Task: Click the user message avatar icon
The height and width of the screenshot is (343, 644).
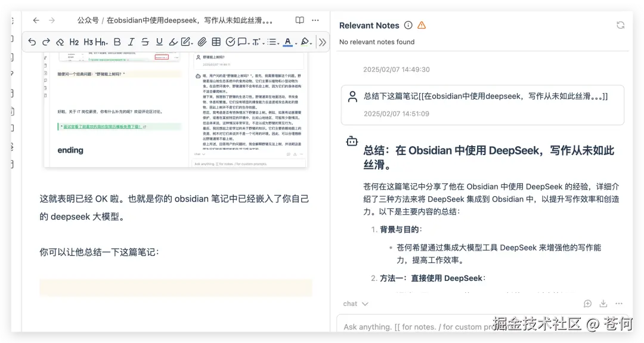Action: click(352, 97)
